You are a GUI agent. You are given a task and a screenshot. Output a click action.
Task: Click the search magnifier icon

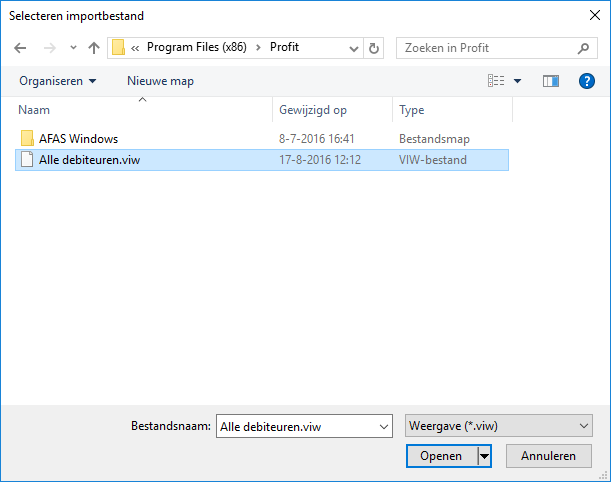click(x=583, y=48)
